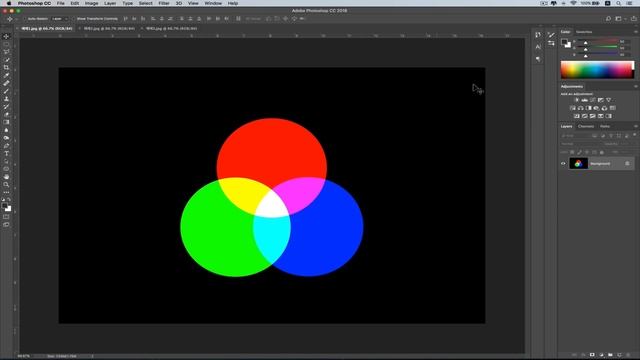Click the Edit Toolbar three-dots icon
This screenshot has height=360, width=640.
pyautogui.click(x=6, y=192)
